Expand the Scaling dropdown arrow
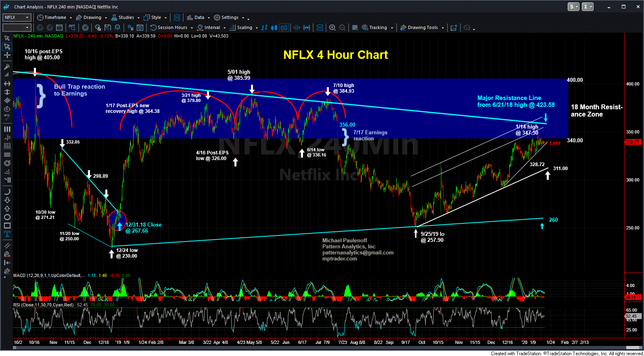The height and width of the screenshot is (356, 644). click(x=257, y=28)
